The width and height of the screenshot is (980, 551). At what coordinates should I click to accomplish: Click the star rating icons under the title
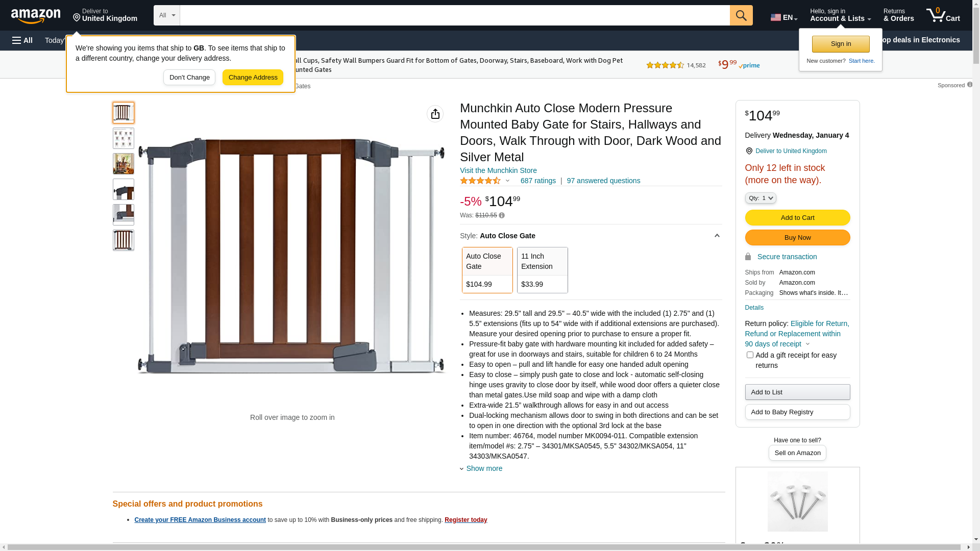(x=480, y=181)
